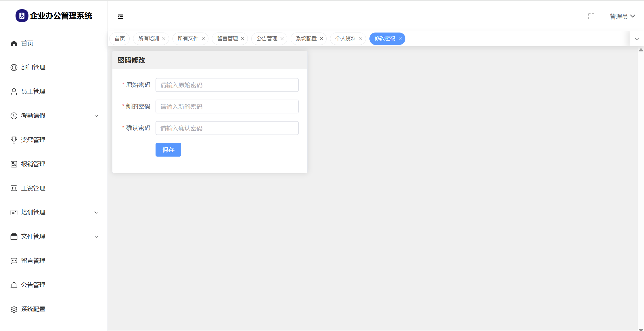Expand the 文件管理 submenu chevron
644x331 pixels.
pyautogui.click(x=96, y=237)
